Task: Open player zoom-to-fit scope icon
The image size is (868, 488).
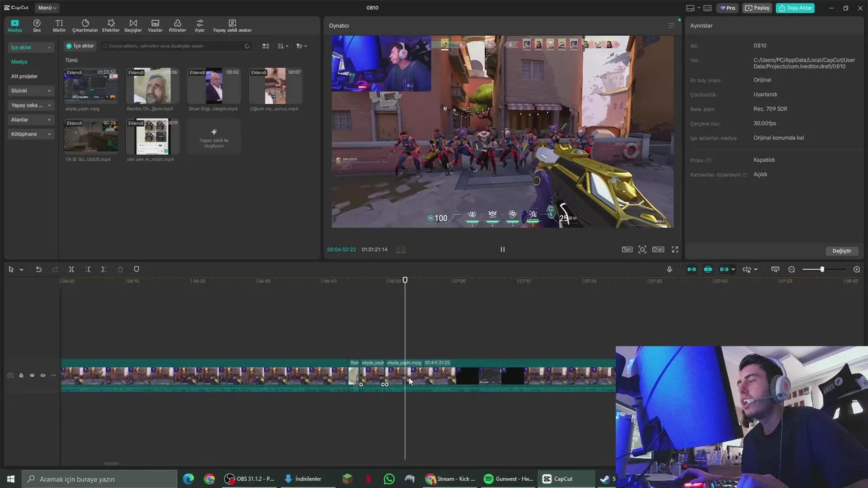Action: tap(642, 249)
